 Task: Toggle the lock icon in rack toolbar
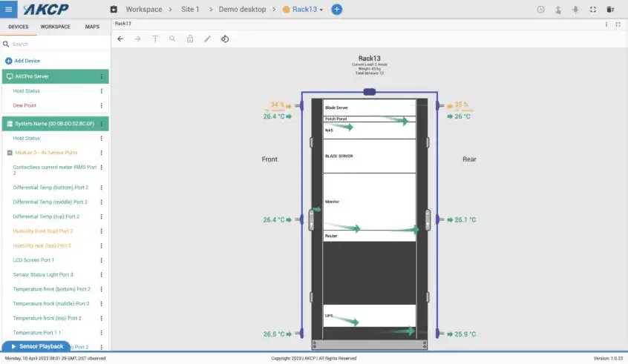[190, 39]
